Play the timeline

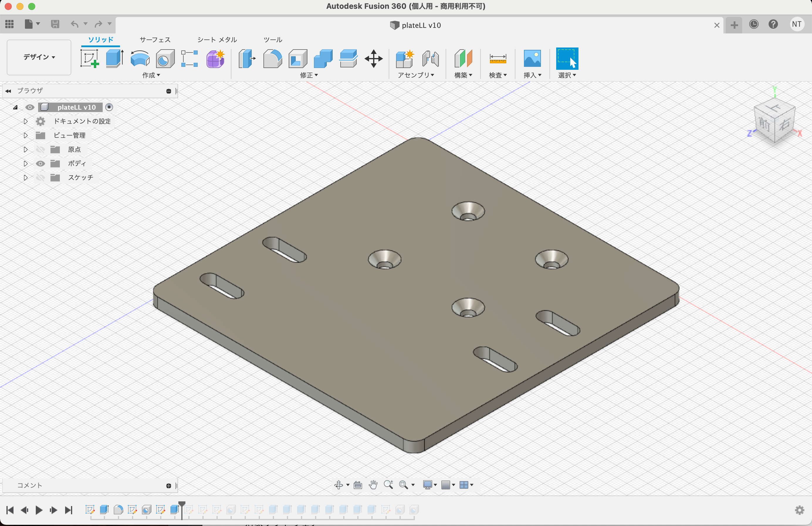(x=39, y=510)
